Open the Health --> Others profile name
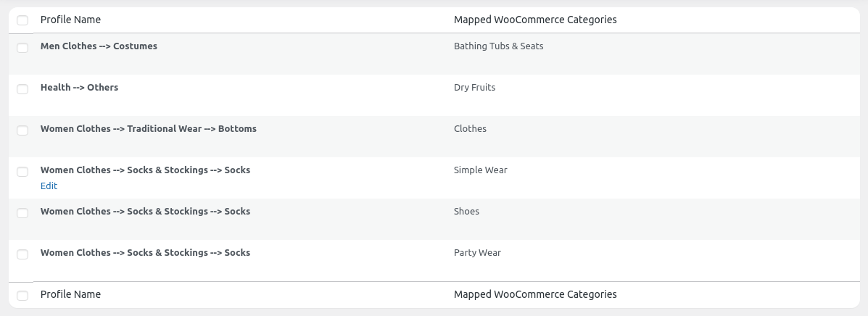Image resolution: width=868 pixels, height=316 pixels. [x=79, y=88]
